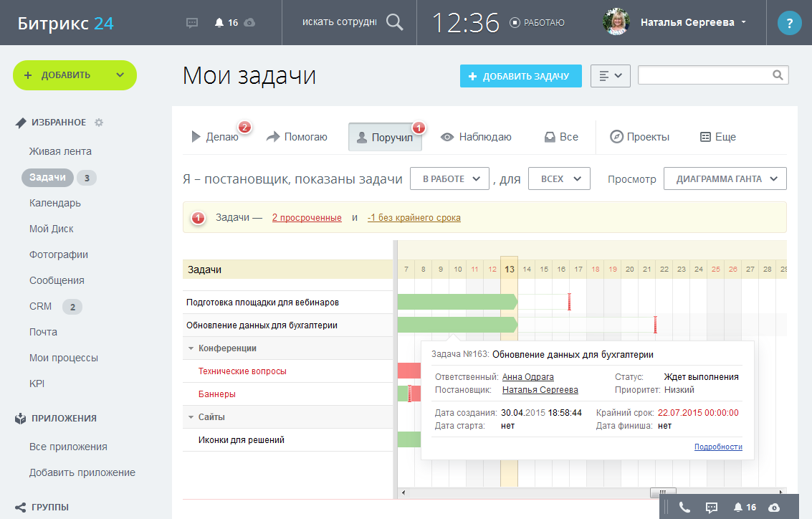Image resolution: width=812 pixels, height=519 pixels.
Task: Switch to the Делаю tab
Action: point(215,137)
